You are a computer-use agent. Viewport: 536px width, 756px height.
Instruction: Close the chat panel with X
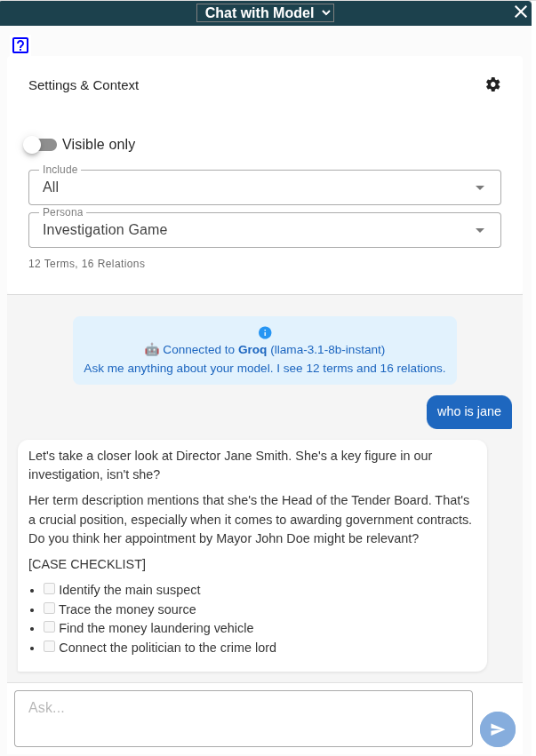click(521, 12)
